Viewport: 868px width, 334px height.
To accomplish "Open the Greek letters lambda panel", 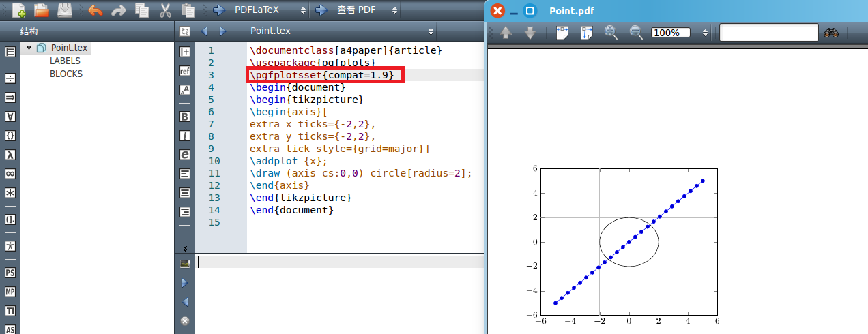I will coord(10,155).
